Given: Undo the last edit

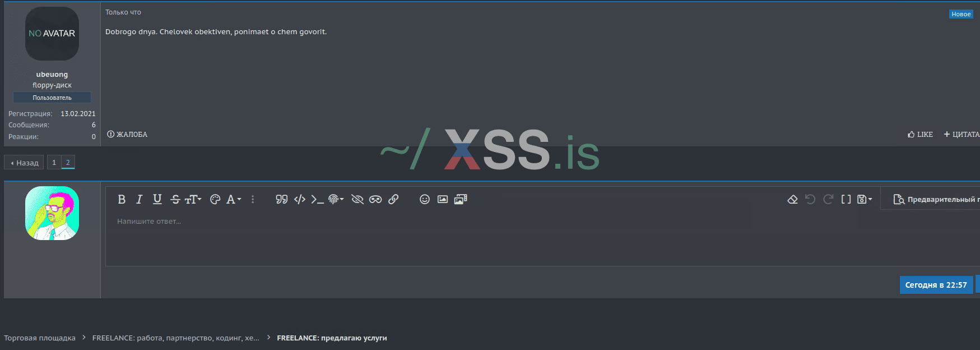Looking at the screenshot, I should [x=810, y=199].
